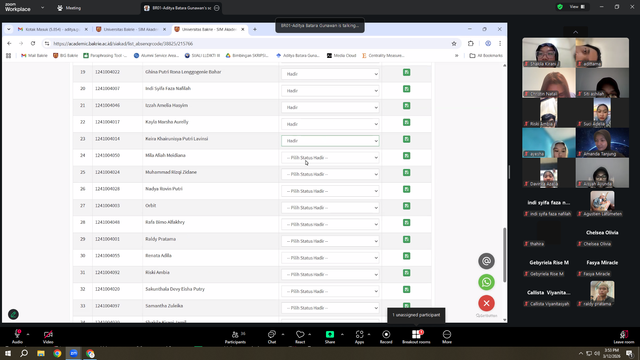The image size is (640, 360).
Task: Click the green save icon for Orbit row
Action: pyautogui.click(x=407, y=206)
